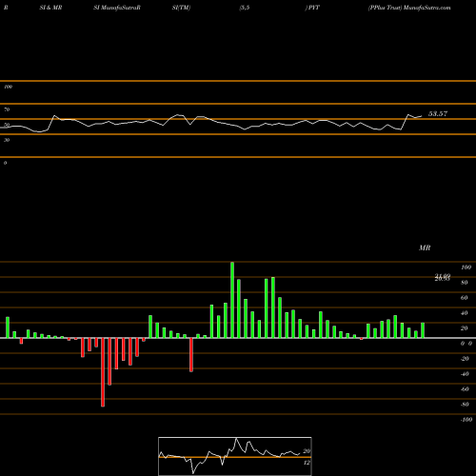Click the (PPlus Trust) MunafaSutra.com header text
This screenshot has width=476, height=476.
click(x=409, y=8)
